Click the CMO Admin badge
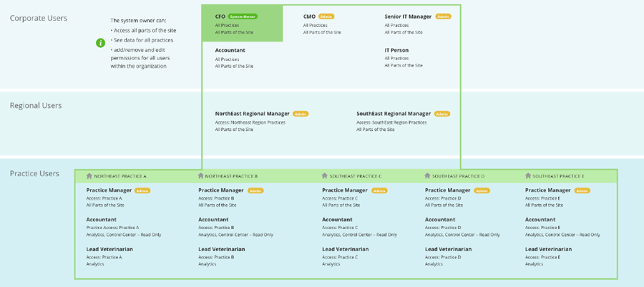644x287 pixels. tap(326, 16)
